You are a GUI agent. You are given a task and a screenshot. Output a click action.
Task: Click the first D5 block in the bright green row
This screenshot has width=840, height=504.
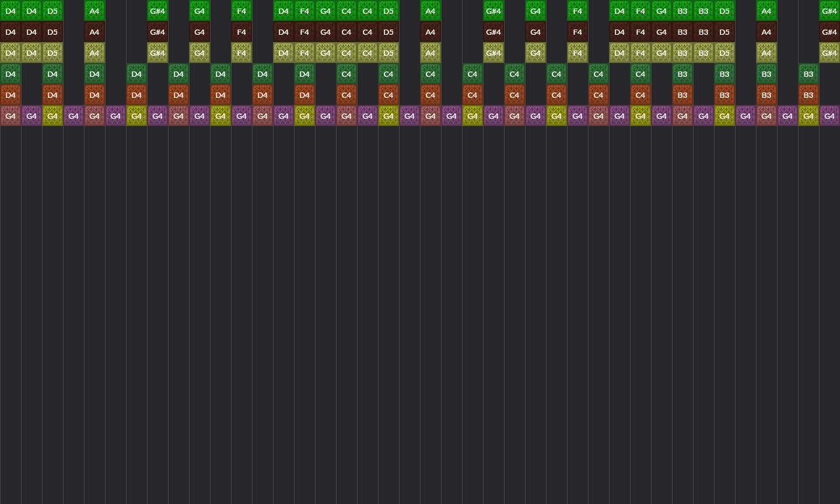(x=52, y=11)
